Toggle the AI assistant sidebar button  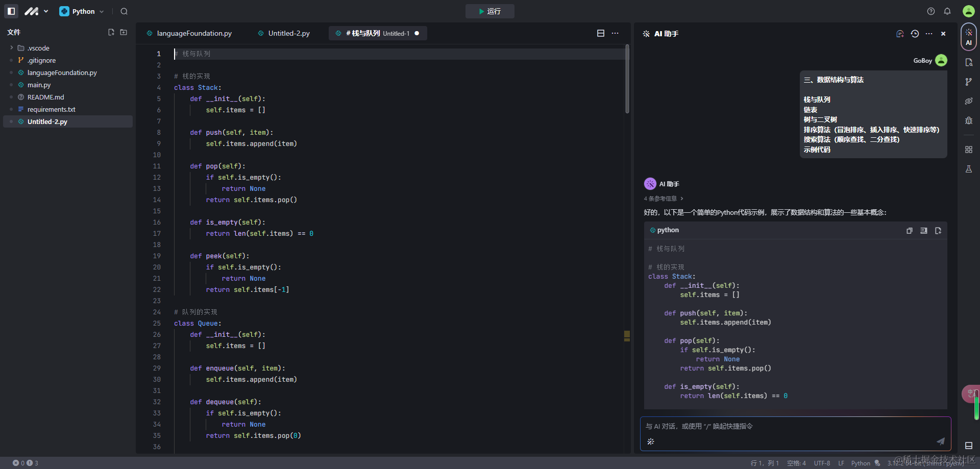(x=968, y=37)
